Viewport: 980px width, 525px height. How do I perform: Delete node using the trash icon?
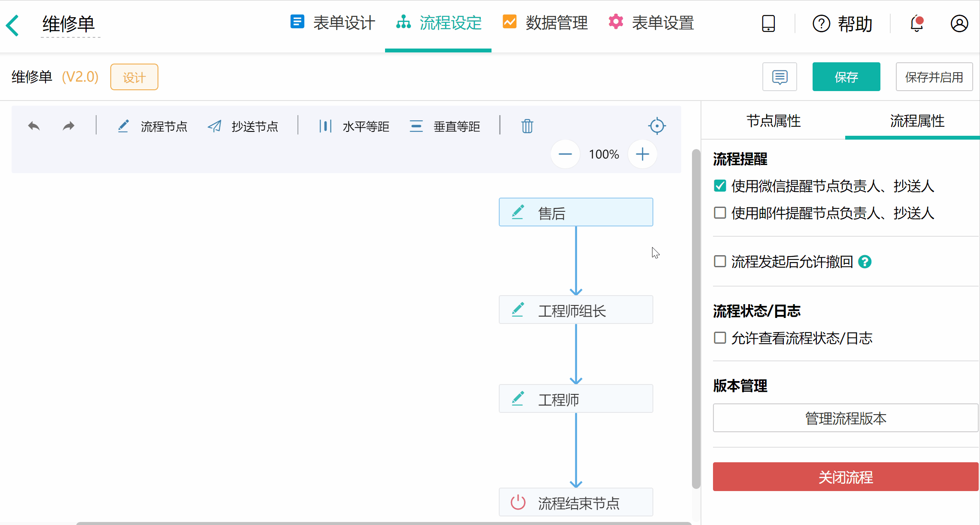coord(527,126)
